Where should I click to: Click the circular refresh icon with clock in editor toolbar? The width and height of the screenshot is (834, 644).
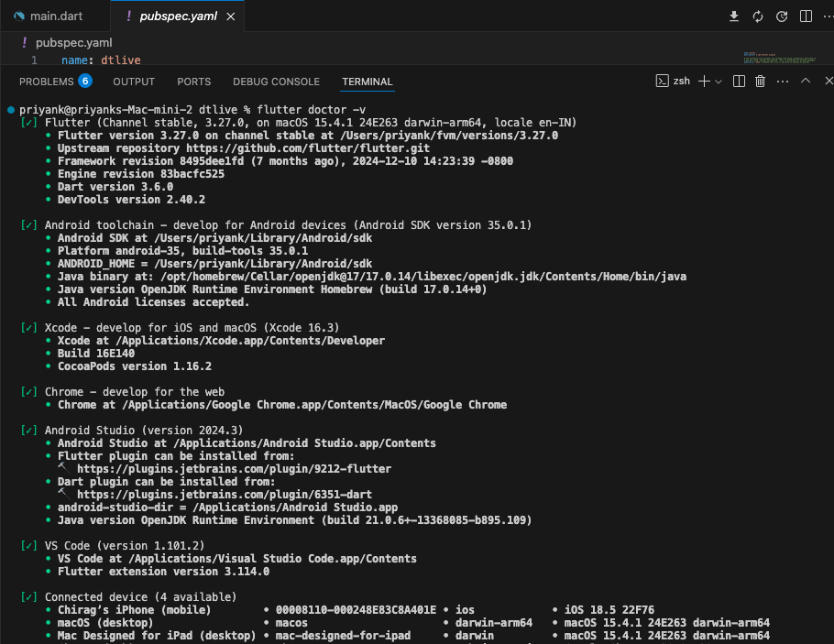pyautogui.click(x=782, y=16)
